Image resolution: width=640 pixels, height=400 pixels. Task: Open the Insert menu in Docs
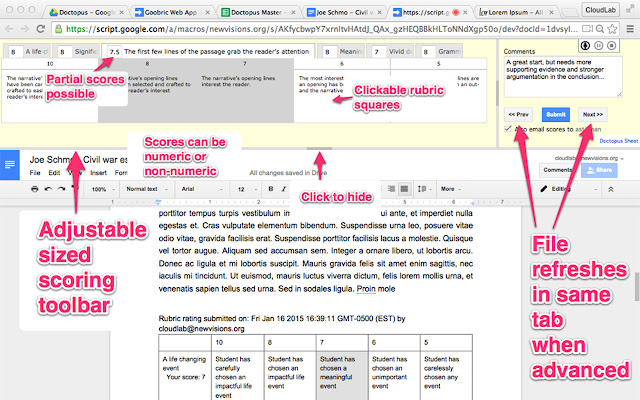tap(98, 173)
